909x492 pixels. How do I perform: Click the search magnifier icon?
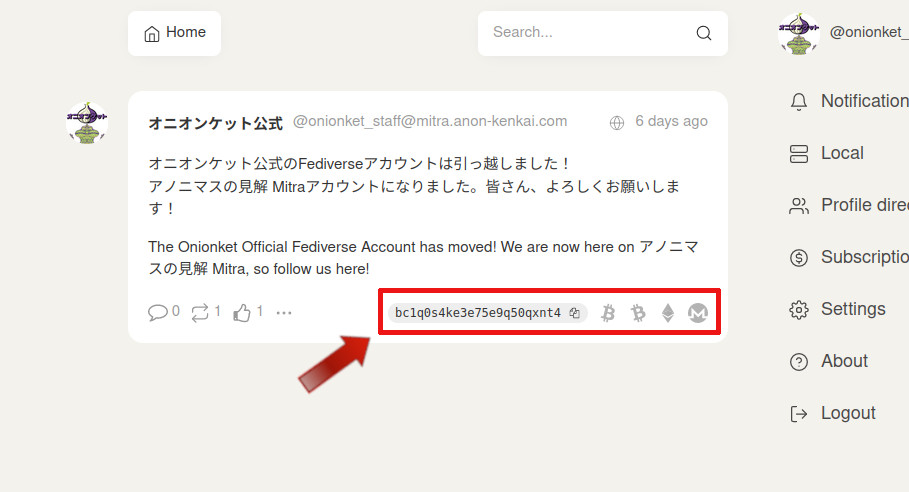coord(704,33)
